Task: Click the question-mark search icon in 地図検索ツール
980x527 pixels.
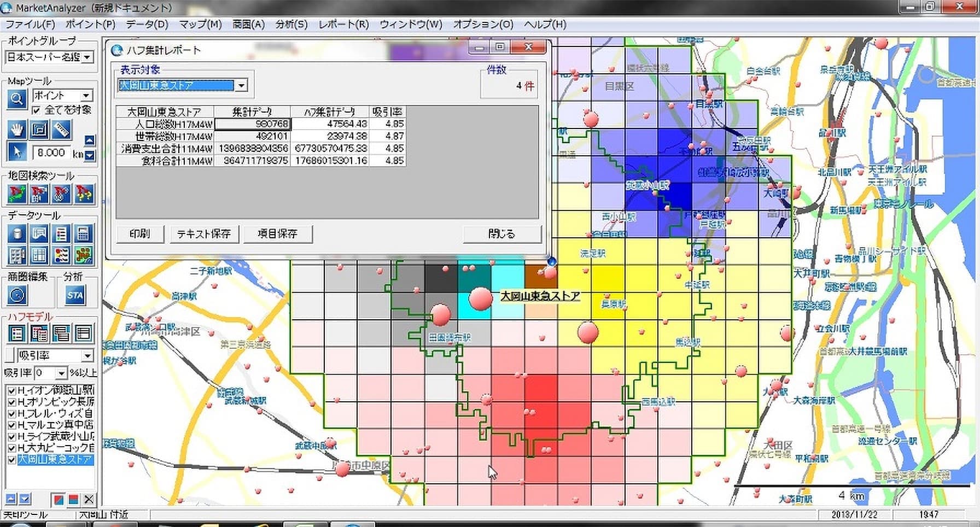Action: 84,194
